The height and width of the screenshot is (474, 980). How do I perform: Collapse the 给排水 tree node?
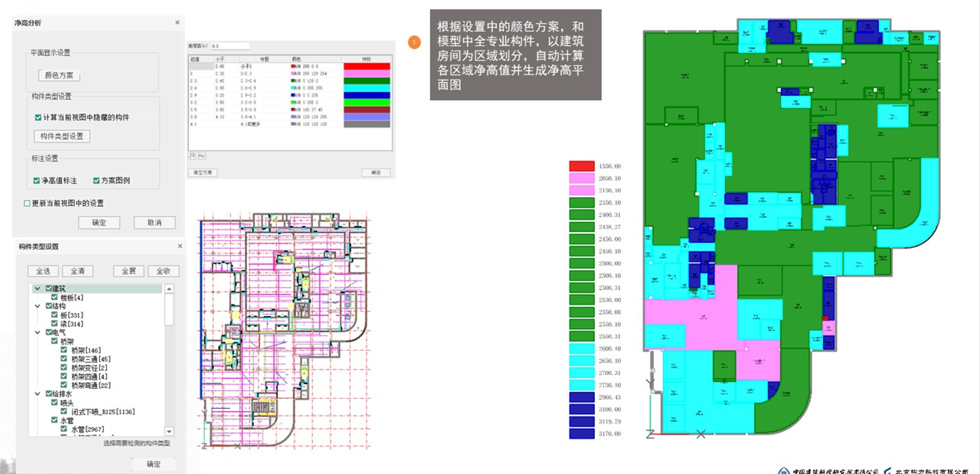pyautogui.click(x=37, y=393)
